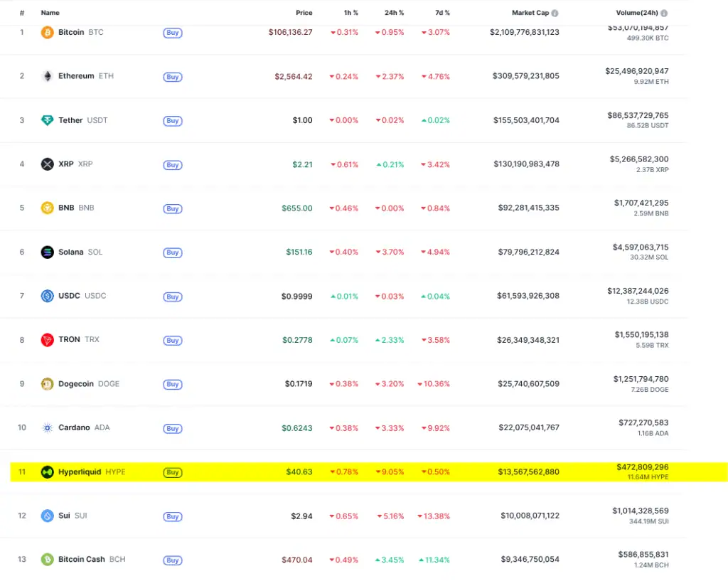Click the Buy button for Solana
The height and width of the screenshot is (581, 728).
[x=172, y=252]
